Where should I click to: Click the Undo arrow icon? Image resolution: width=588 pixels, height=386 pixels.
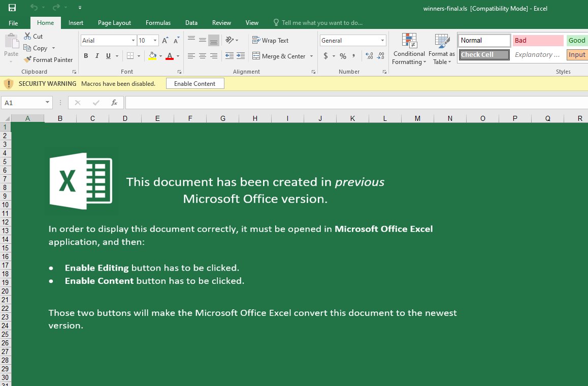(34, 8)
